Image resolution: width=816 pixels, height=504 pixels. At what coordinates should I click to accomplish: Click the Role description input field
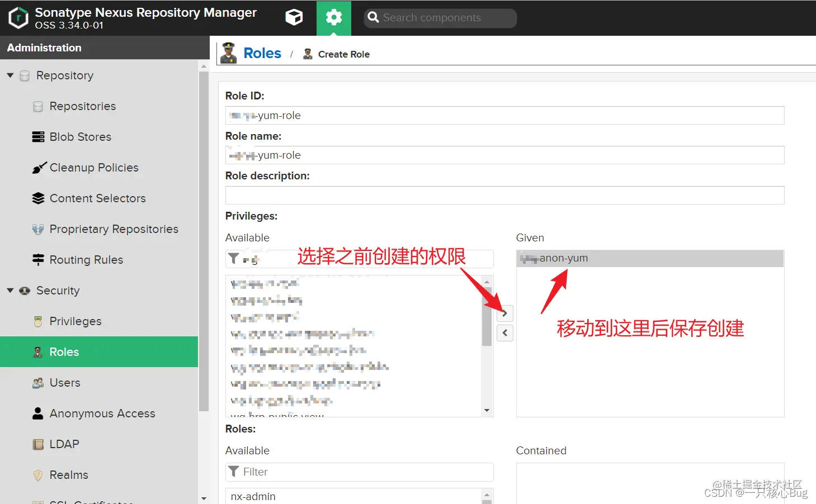tap(504, 196)
